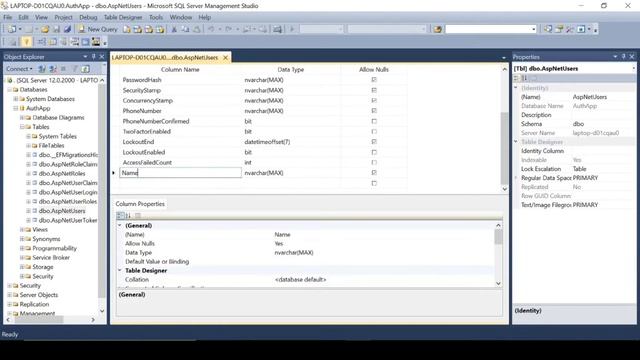The height and width of the screenshot is (360, 640).
Task: Toggle Allow Nulls for PasswordHash column
Action: pyautogui.click(x=374, y=80)
